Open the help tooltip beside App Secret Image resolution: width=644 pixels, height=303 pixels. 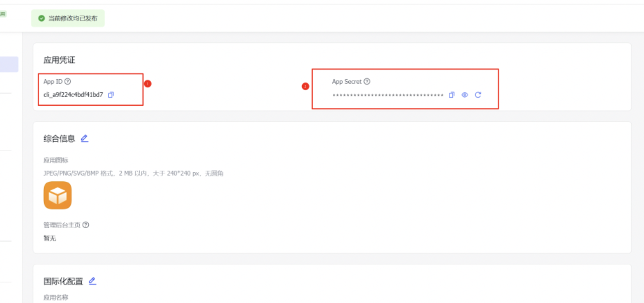(367, 82)
